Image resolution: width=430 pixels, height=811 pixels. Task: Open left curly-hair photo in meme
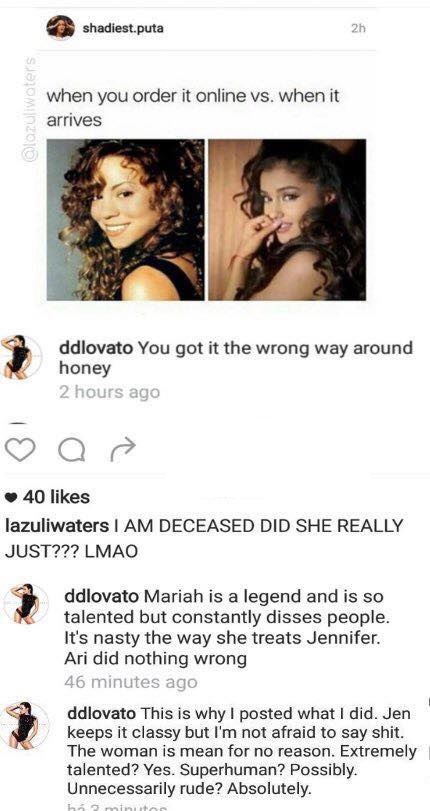pyautogui.click(x=126, y=220)
